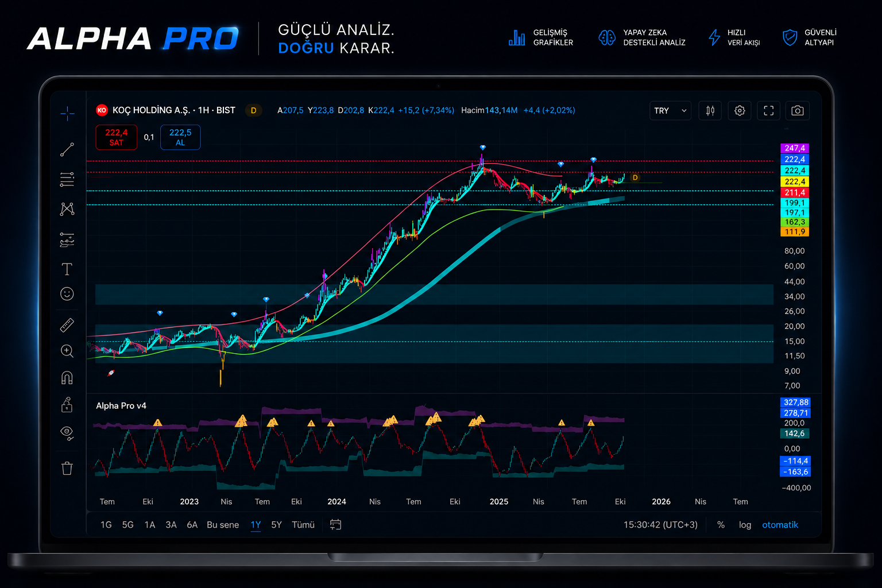Click the red 211,4 price label

pos(795,192)
